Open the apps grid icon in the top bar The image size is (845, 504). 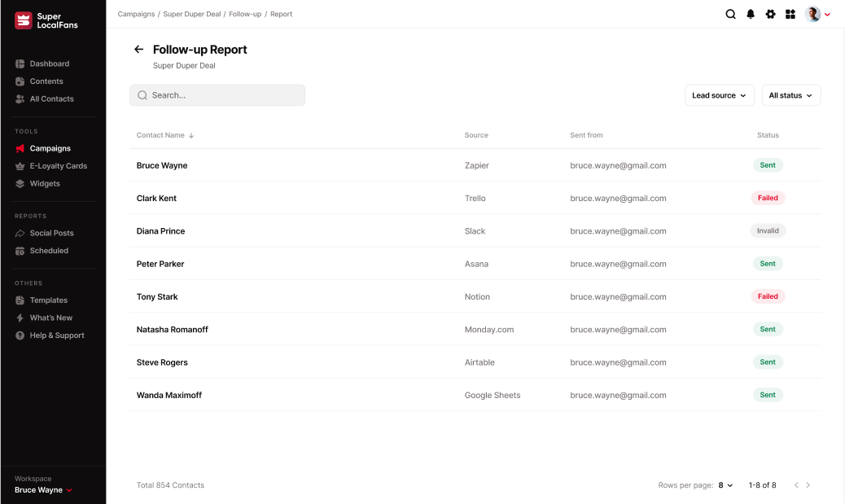click(790, 14)
